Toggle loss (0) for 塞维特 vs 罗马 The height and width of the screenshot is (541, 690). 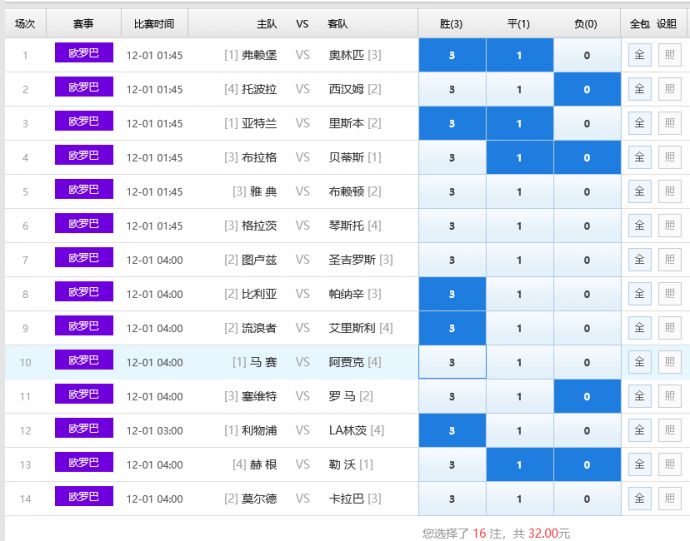click(587, 397)
